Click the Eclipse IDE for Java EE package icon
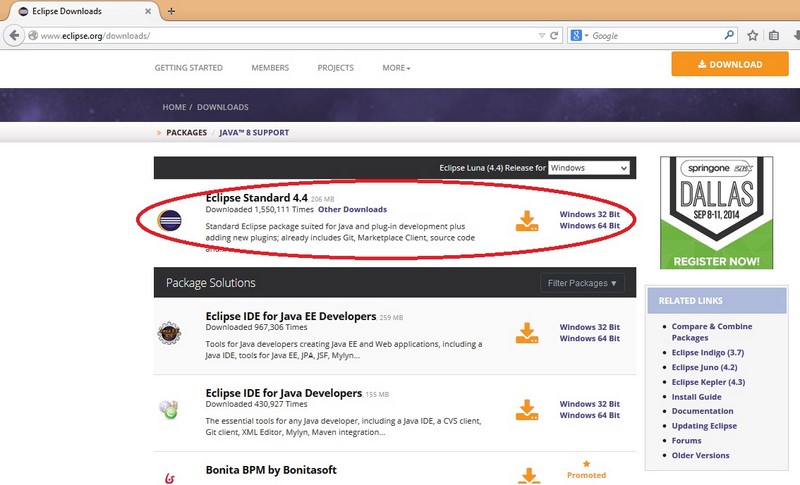Image resolution: width=800 pixels, height=485 pixels. coord(170,334)
